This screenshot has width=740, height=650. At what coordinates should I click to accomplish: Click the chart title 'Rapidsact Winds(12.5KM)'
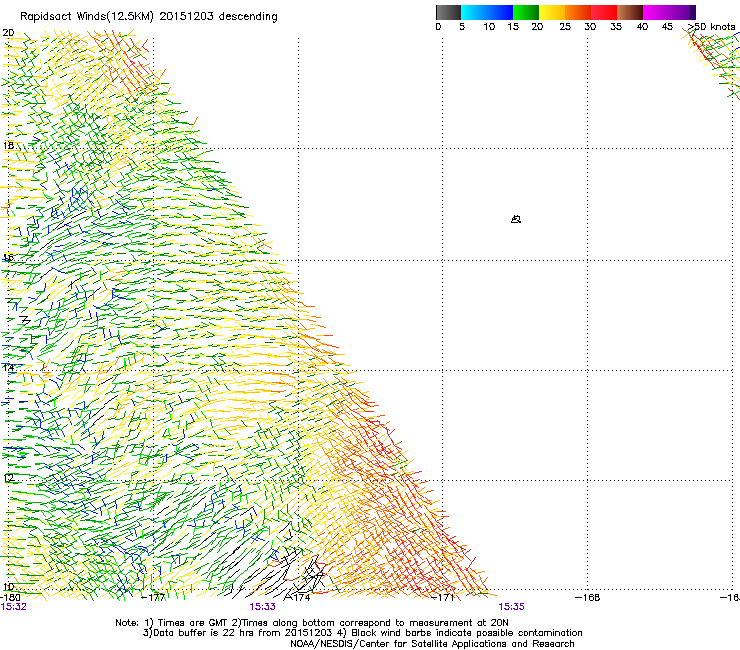pos(87,17)
